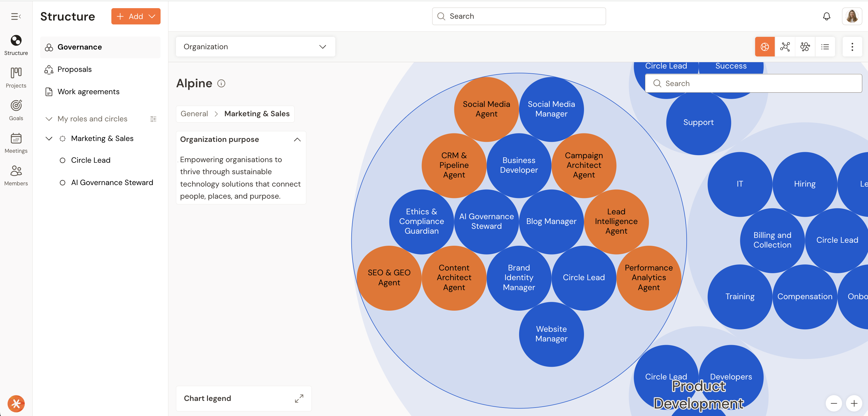Select AI Governance Steward role radio
Viewport: 868px width, 416px height.
pyautogui.click(x=62, y=183)
